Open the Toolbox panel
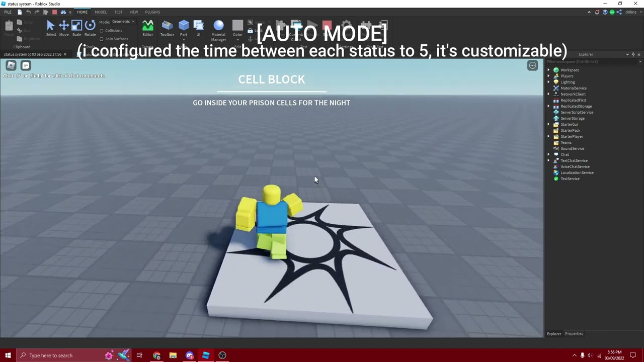 point(167,29)
